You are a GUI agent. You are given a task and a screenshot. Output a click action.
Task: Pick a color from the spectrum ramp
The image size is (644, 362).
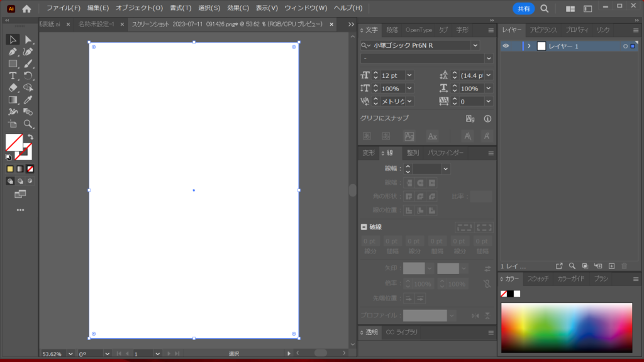567,327
